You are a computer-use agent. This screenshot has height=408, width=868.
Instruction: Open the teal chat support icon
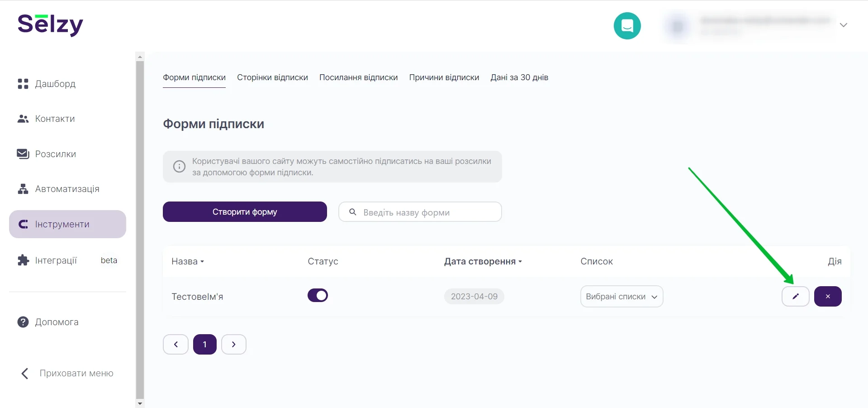pyautogui.click(x=627, y=26)
